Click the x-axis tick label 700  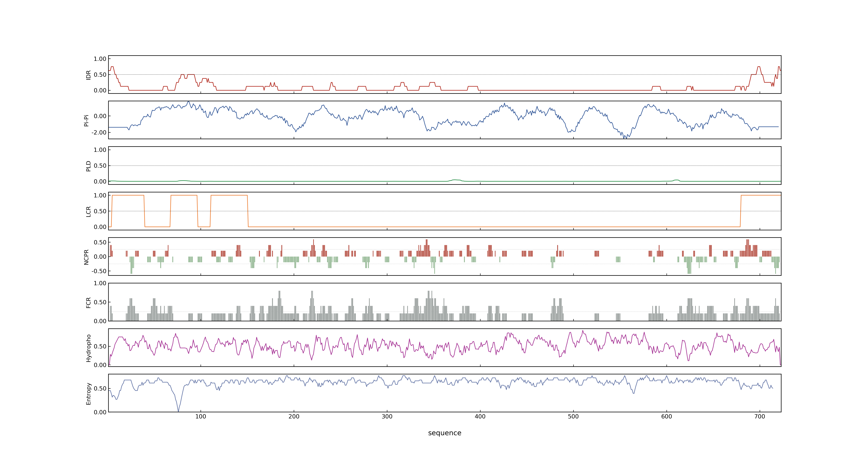pyautogui.click(x=760, y=416)
